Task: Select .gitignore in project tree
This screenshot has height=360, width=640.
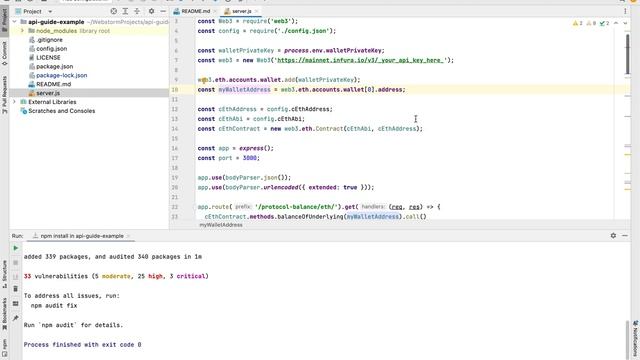Action: (x=49, y=40)
